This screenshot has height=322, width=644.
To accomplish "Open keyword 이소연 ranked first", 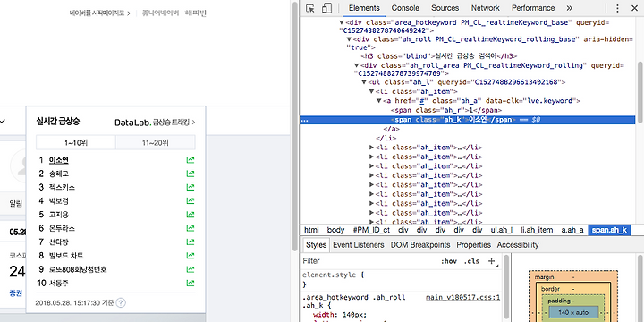I will point(58,160).
